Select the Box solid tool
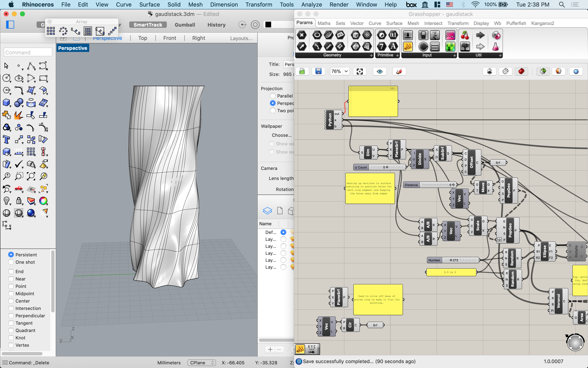 6,103
